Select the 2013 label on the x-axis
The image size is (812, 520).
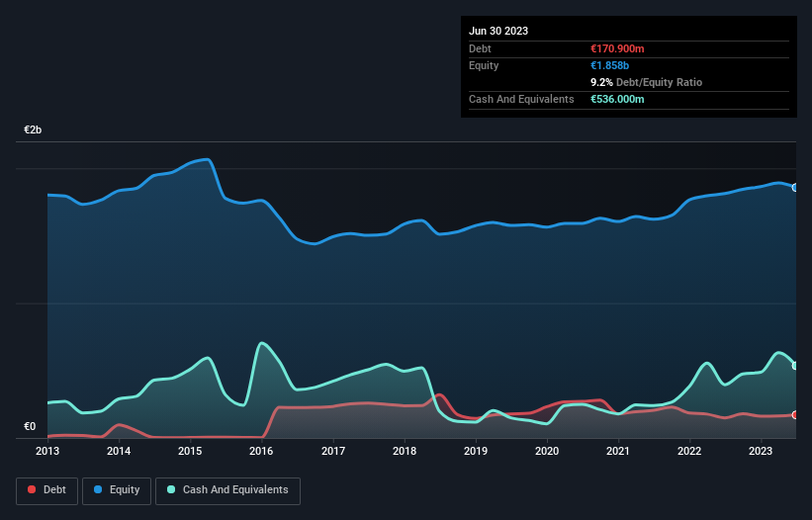(47, 451)
